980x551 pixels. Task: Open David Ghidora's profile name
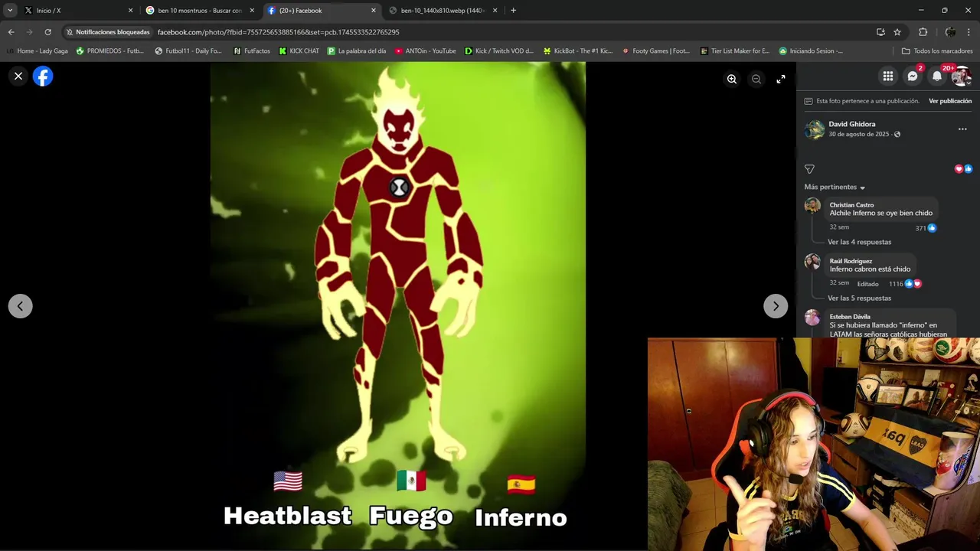click(851, 124)
